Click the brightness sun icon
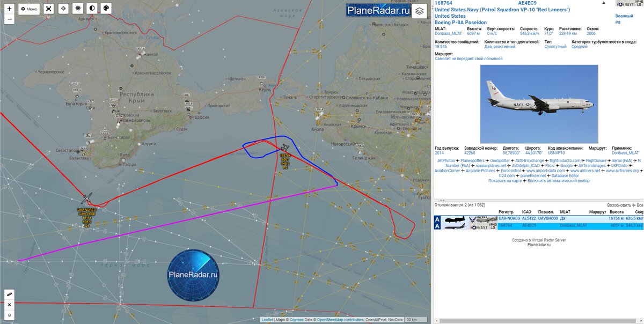The height and width of the screenshot is (324, 644). (78, 9)
